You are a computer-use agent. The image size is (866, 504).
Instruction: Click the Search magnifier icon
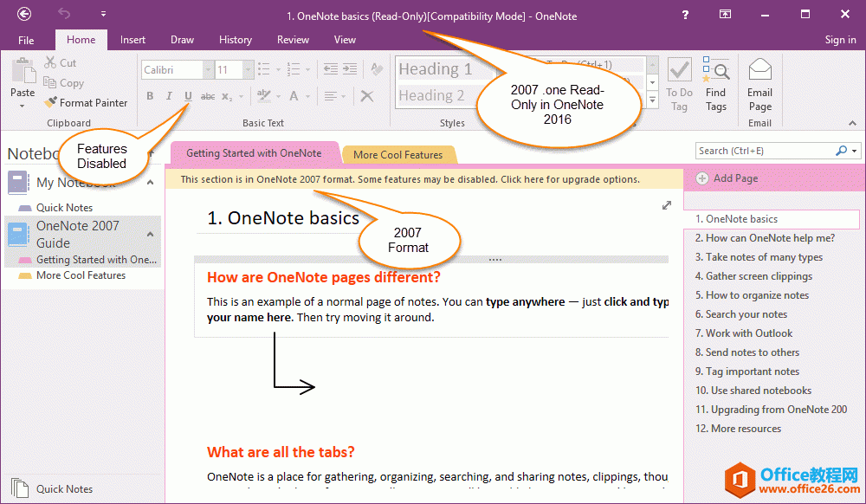839,150
